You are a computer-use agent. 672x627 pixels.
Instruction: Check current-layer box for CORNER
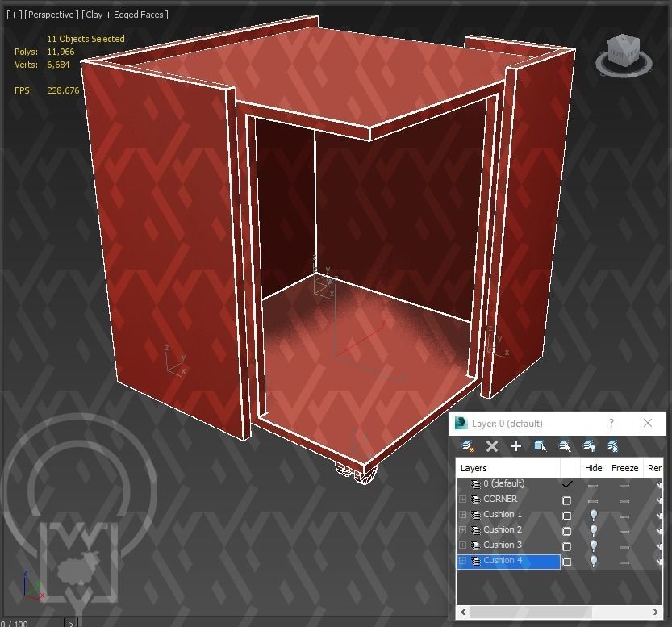point(566,500)
